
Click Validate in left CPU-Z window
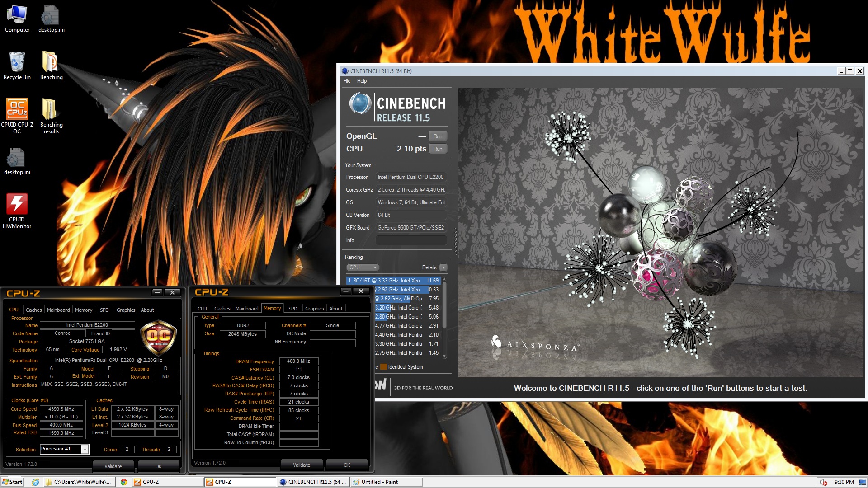[x=113, y=466]
